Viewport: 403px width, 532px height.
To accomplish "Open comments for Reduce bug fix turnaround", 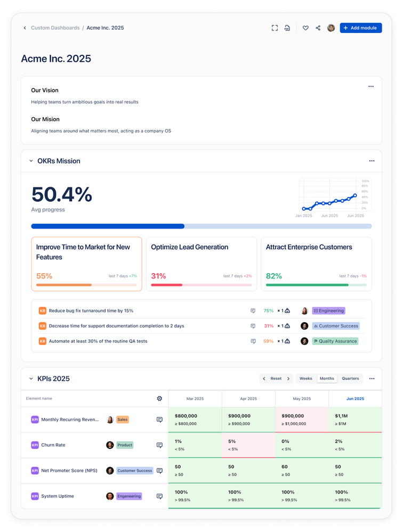I will [x=253, y=311].
